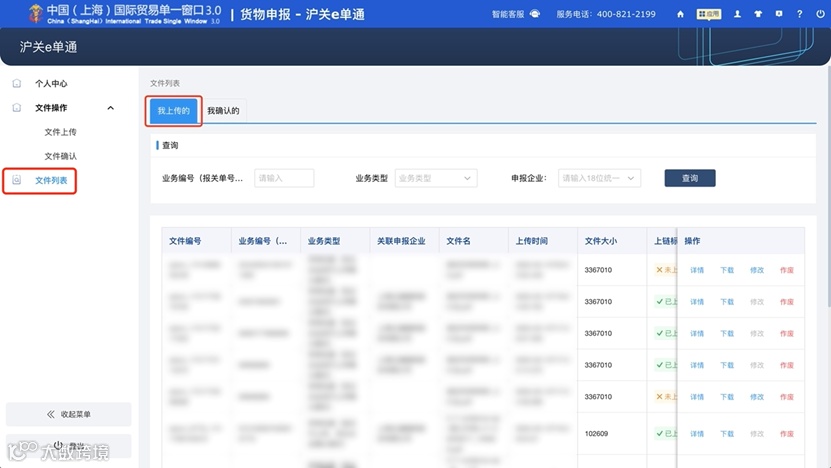This screenshot has height=468, width=831.
Task: Switch to the 我上传的 tab
Action: point(173,111)
